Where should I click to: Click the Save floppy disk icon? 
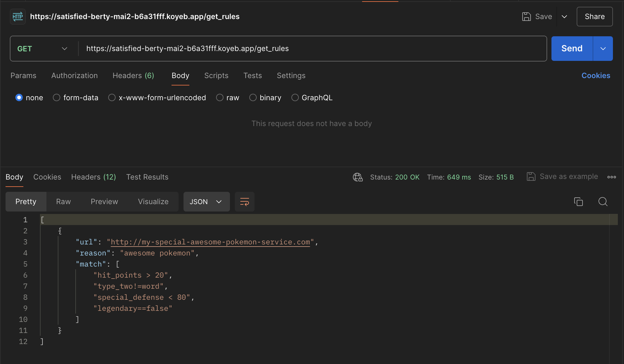pos(526,17)
